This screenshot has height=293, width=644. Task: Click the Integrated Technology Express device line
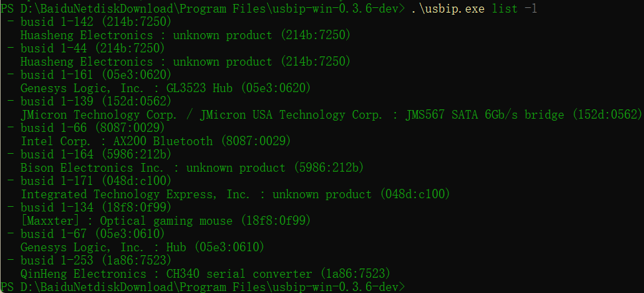point(235,194)
